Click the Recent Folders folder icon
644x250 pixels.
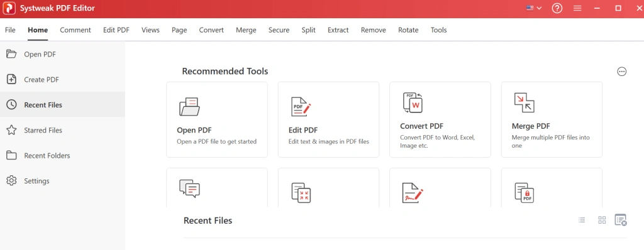[11, 156]
